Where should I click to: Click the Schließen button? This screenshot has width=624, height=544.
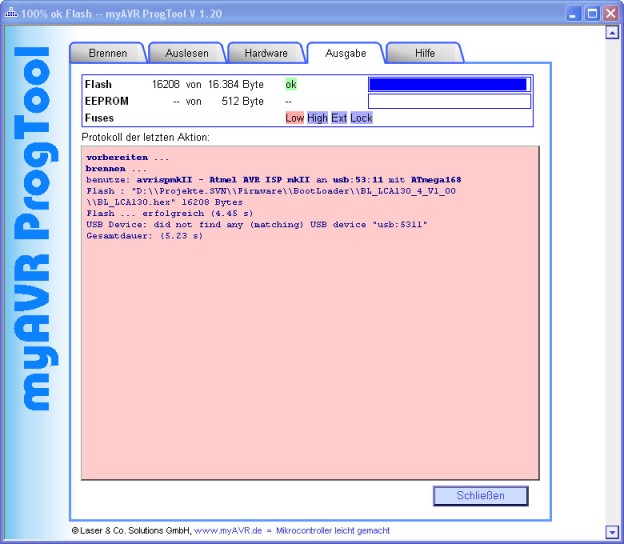(x=480, y=495)
